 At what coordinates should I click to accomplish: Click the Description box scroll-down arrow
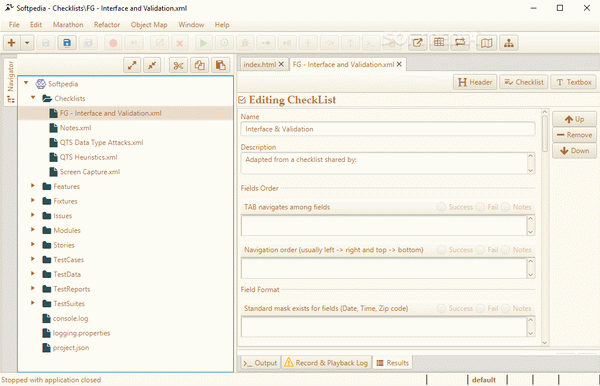coord(530,170)
